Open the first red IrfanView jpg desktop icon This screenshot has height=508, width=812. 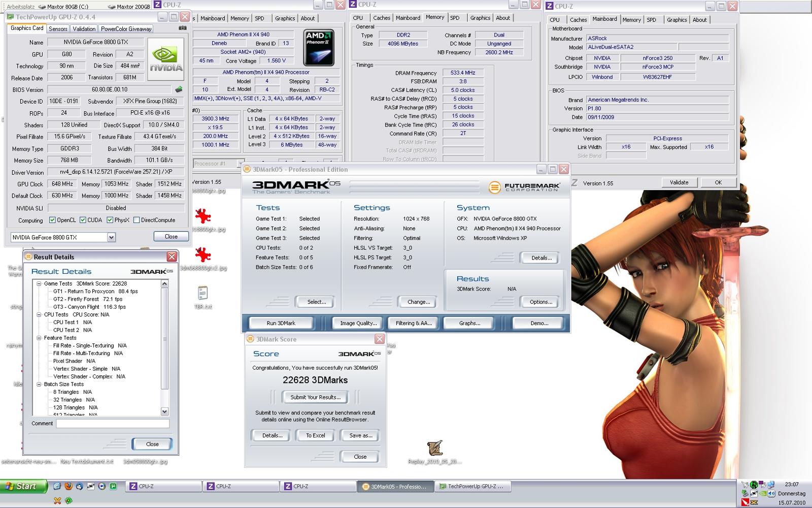coord(202,216)
